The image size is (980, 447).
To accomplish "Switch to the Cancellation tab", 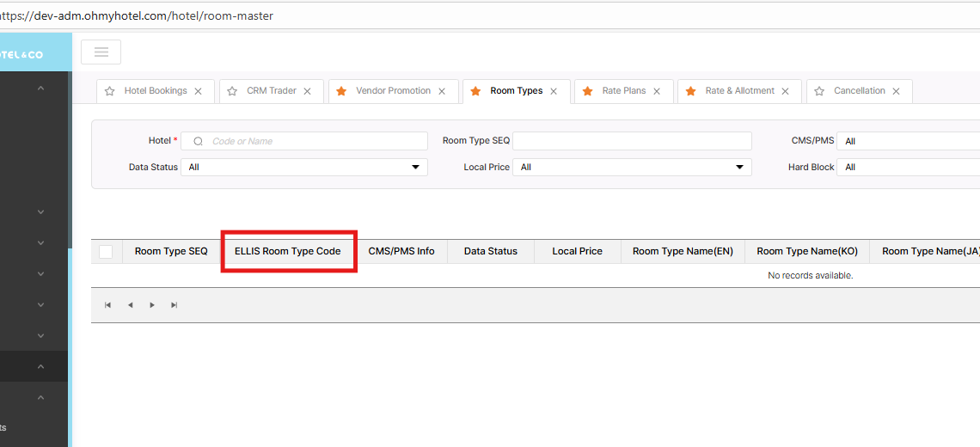I will [x=861, y=91].
